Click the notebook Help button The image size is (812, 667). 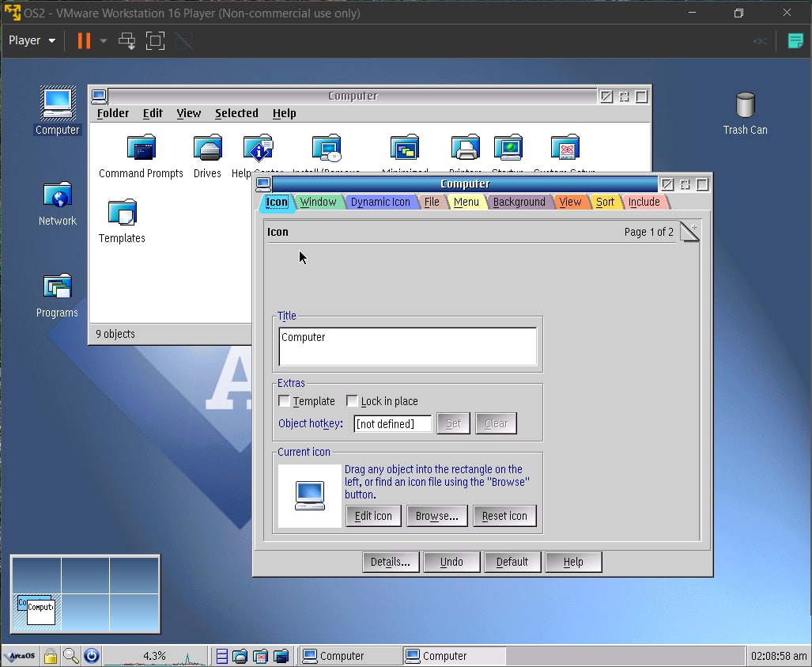[573, 562]
